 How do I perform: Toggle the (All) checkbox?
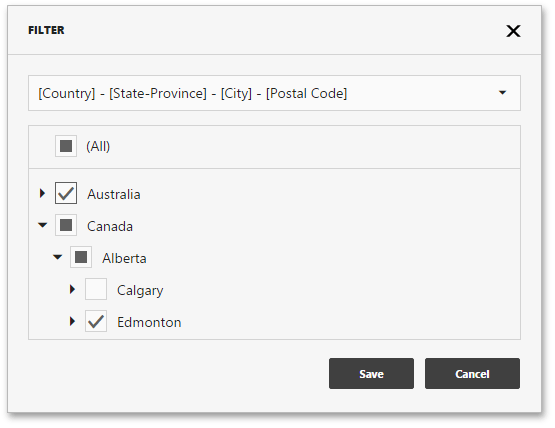(x=66, y=146)
